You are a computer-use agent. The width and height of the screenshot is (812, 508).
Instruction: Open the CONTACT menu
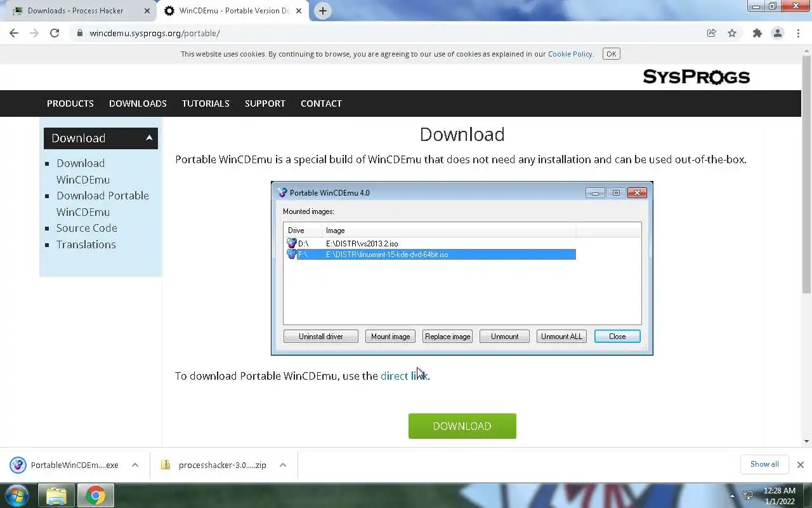coord(321,104)
